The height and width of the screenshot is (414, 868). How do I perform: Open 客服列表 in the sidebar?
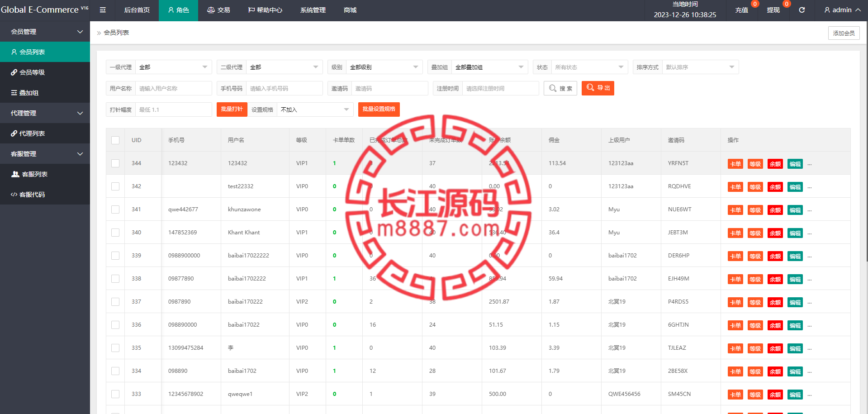click(x=45, y=174)
